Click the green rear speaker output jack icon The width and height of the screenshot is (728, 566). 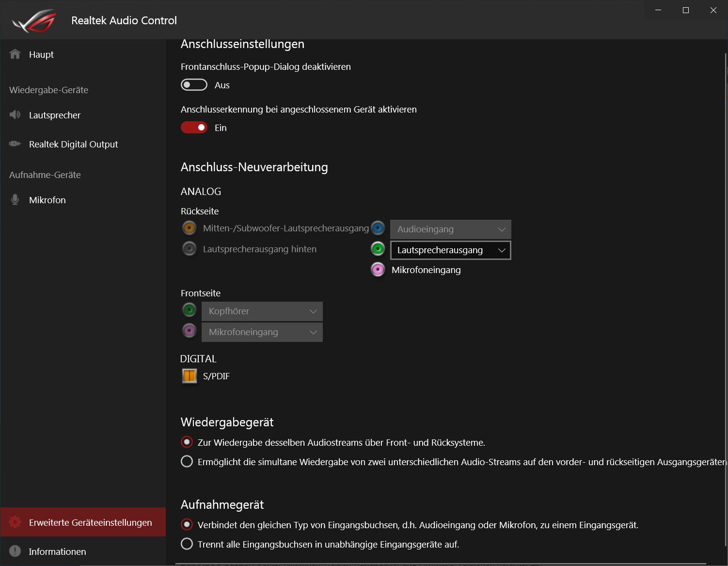click(378, 249)
